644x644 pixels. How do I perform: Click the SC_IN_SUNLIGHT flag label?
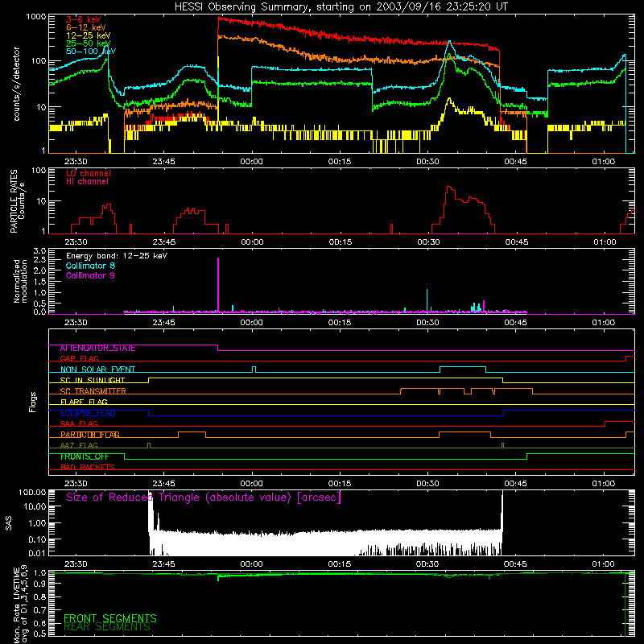click(x=93, y=380)
